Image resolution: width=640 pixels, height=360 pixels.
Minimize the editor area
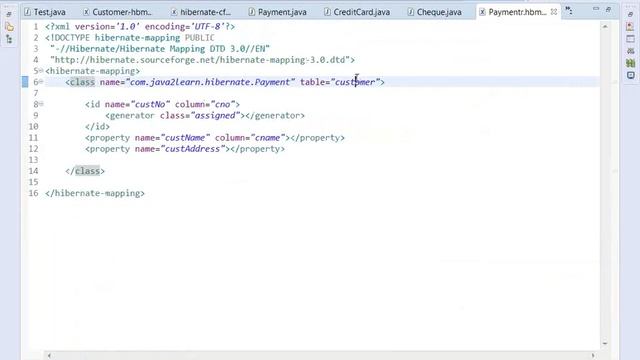tap(596, 9)
